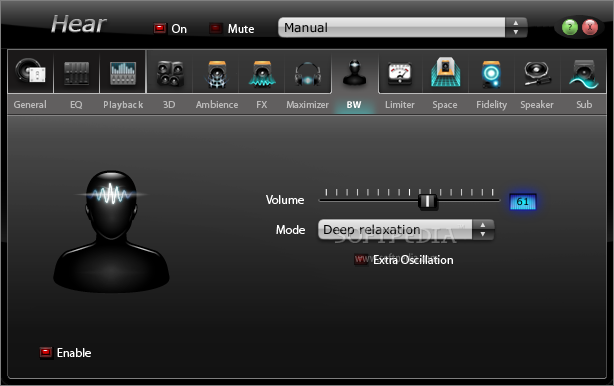Click the Volume label text
This screenshot has width=614, height=386.
(285, 200)
